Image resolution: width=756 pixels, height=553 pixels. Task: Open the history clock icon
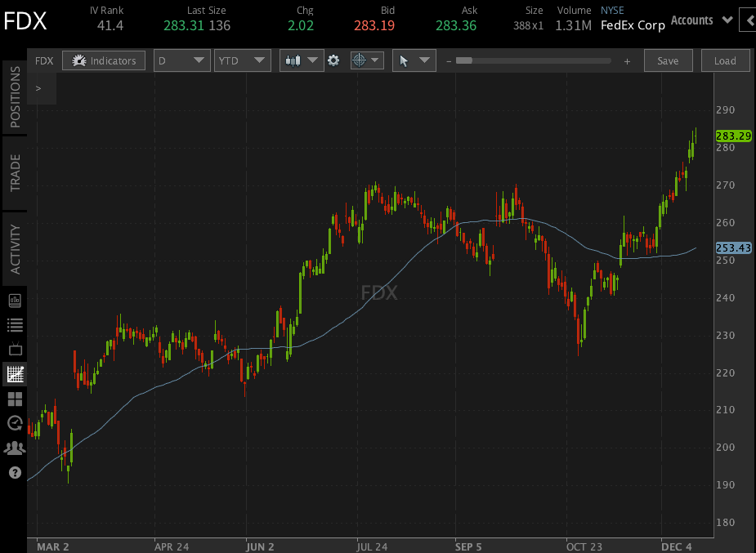(14, 423)
